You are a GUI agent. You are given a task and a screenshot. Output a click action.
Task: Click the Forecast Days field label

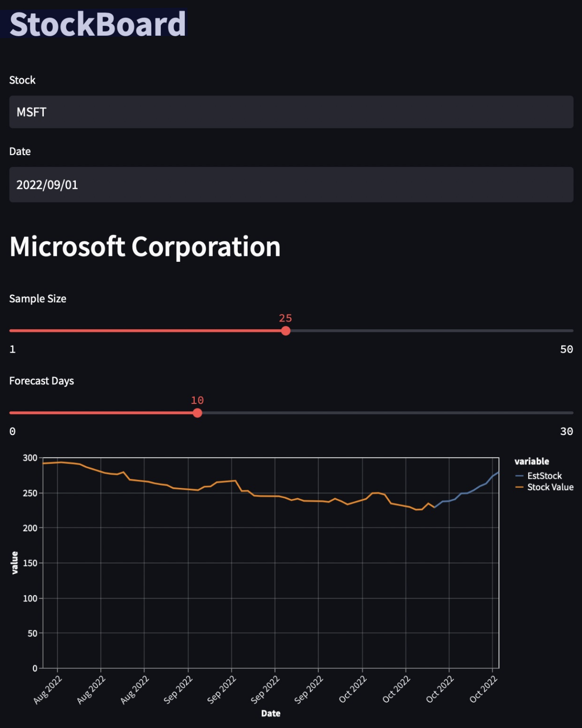click(42, 381)
